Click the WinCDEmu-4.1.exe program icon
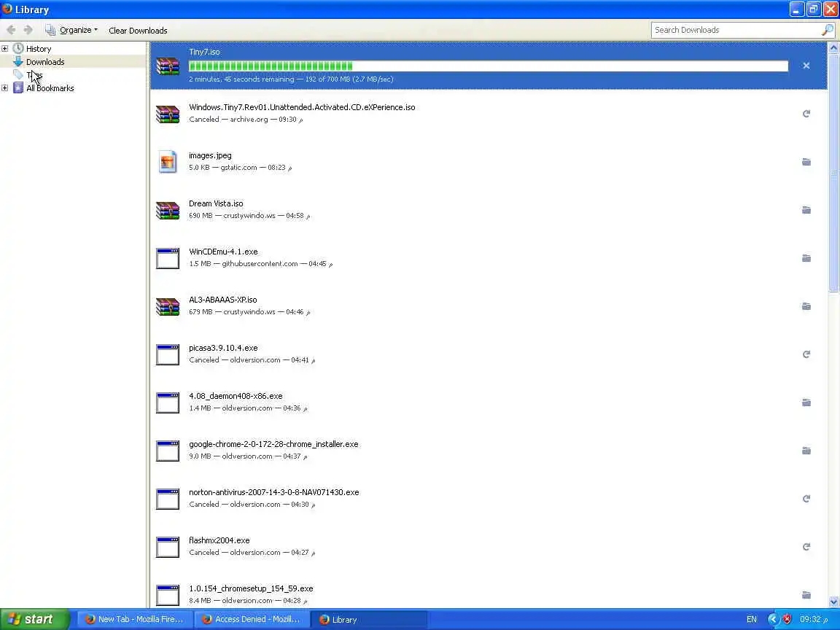Image resolution: width=840 pixels, height=630 pixels. (x=168, y=258)
